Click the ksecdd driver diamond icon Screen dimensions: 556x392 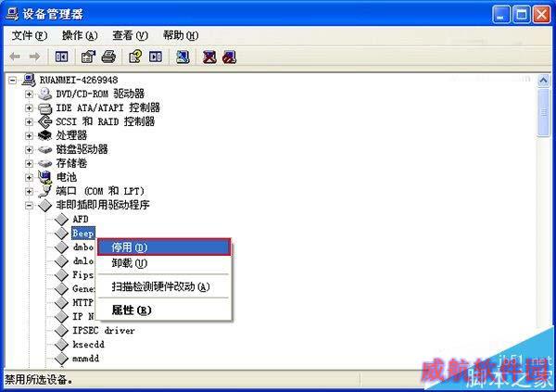point(61,344)
